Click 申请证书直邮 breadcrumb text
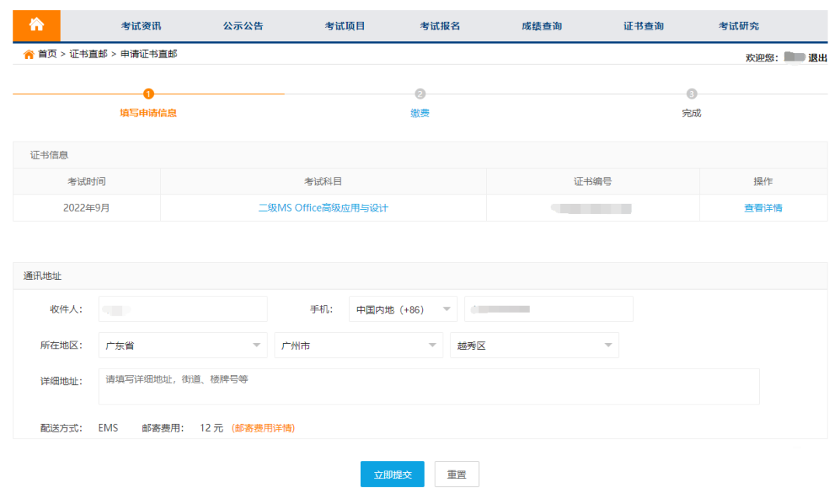Image resolution: width=840 pixels, height=504 pixels. [149, 54]
